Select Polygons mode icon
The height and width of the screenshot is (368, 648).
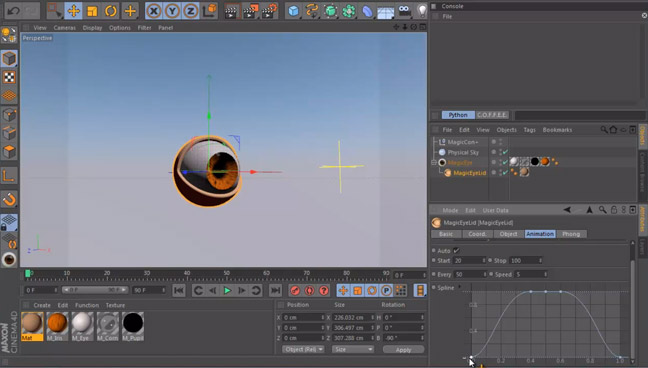(x=9, y=151)
